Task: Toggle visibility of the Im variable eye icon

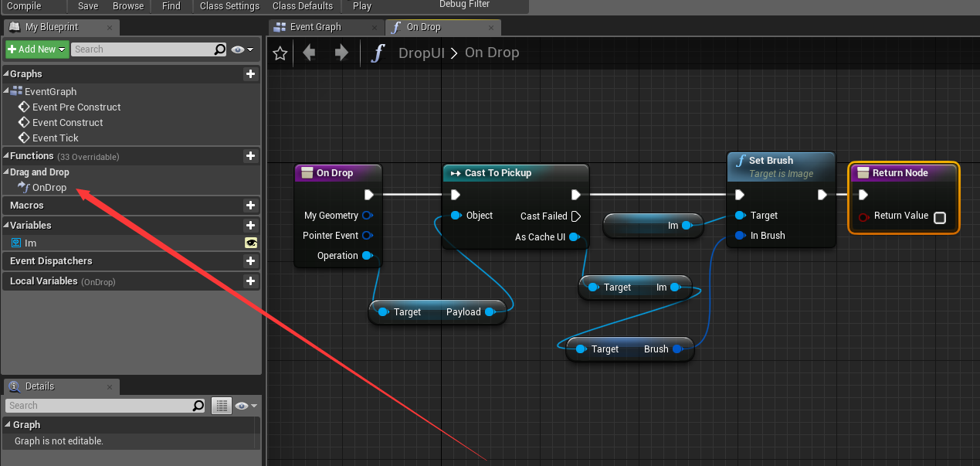Action: (251, 243)
